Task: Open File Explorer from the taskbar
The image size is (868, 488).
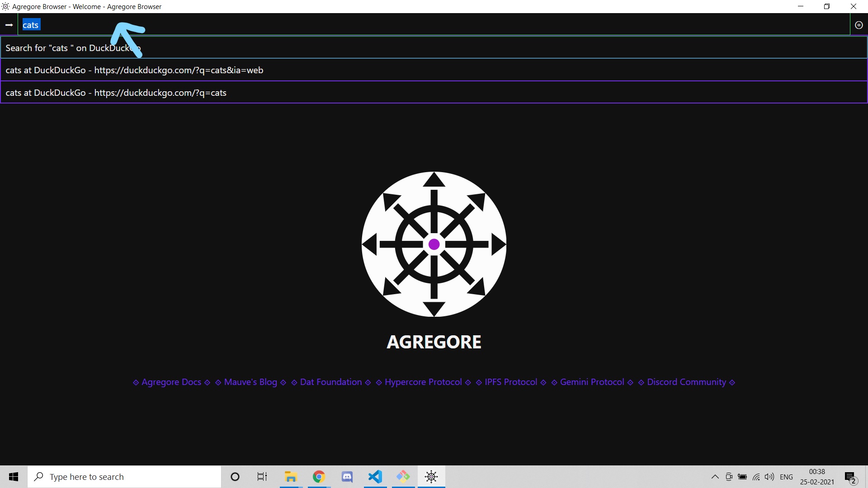Action: click(290, 477)
